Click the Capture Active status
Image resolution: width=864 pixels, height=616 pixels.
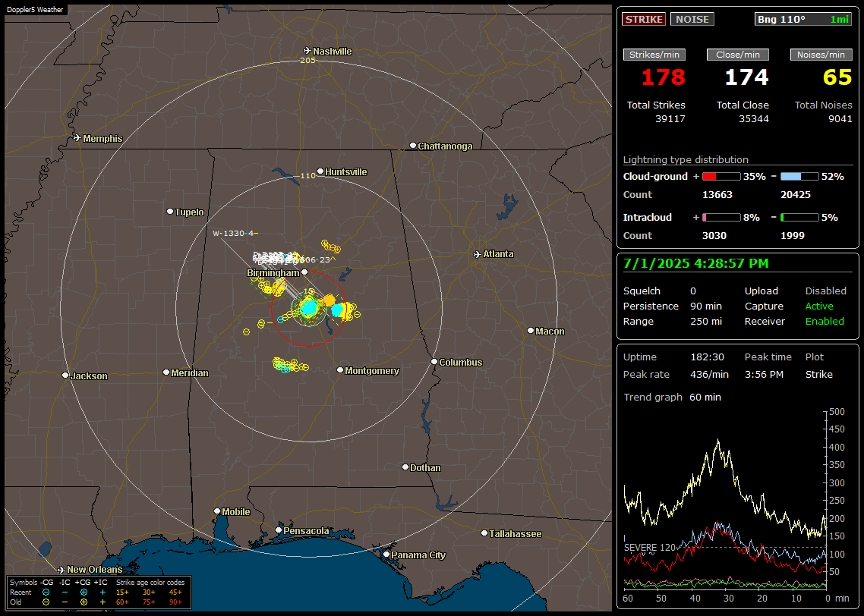click(818, 306)
